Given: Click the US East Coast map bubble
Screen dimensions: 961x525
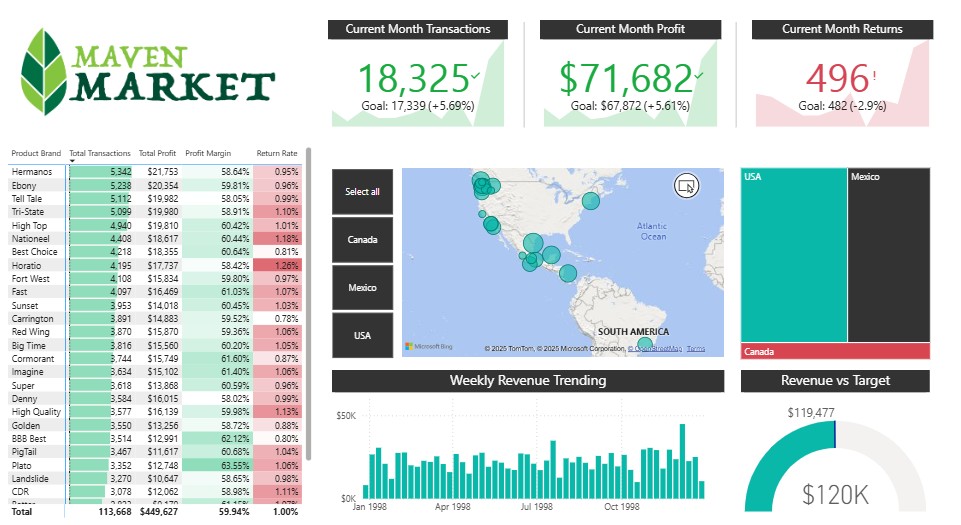Looking at the screenshot, I should 590,201.
